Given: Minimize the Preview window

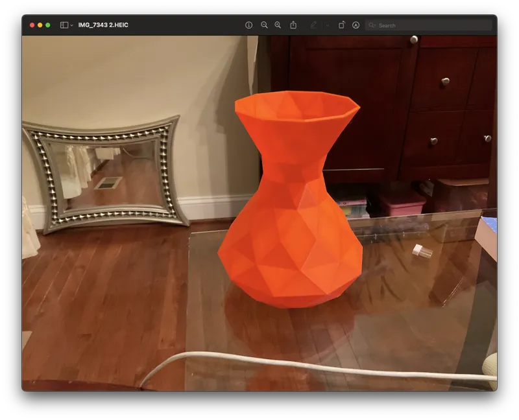Looking at the screenshot, I should [40, 25].
